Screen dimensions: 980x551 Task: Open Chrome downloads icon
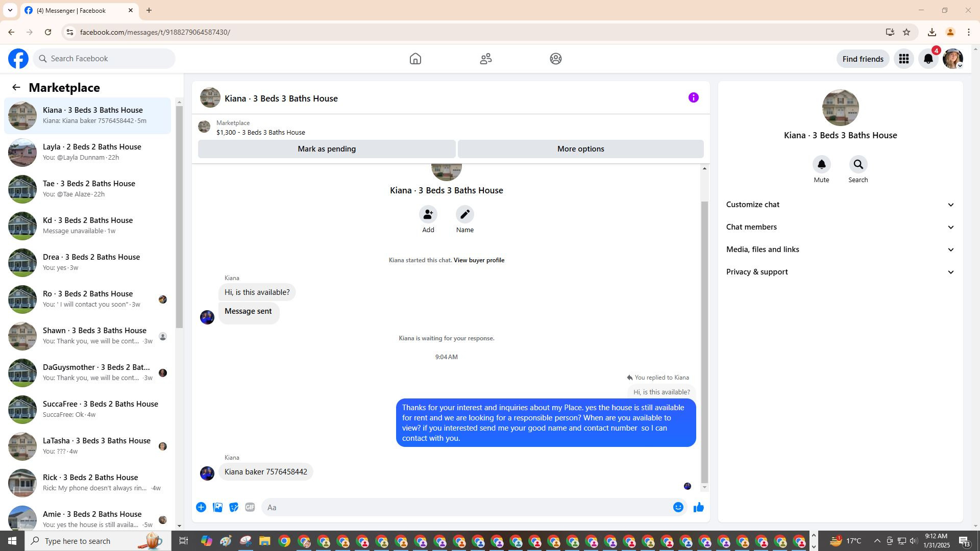click(x=932, y=32)
